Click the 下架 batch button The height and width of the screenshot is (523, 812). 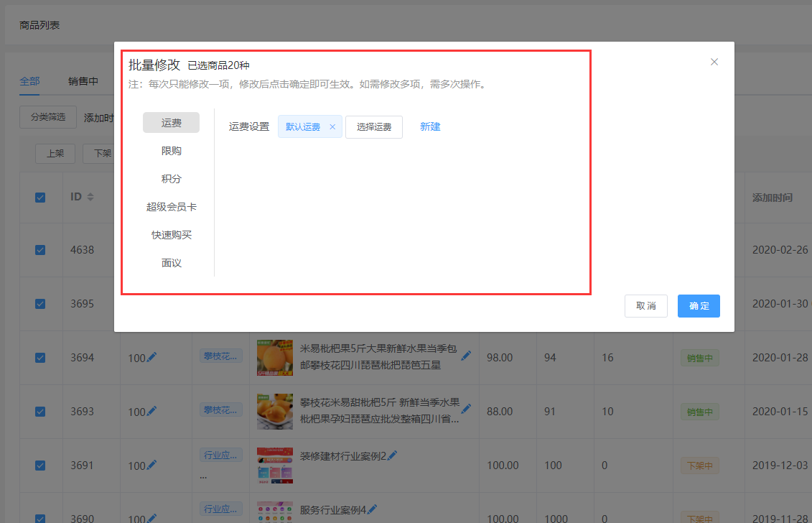coord(99,154)
